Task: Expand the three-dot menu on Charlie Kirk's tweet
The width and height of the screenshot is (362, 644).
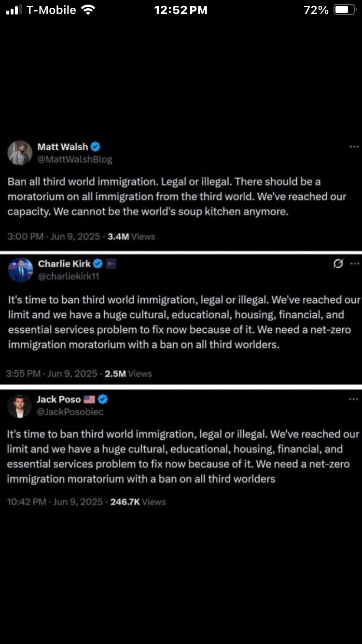Action: coord(355,264)
